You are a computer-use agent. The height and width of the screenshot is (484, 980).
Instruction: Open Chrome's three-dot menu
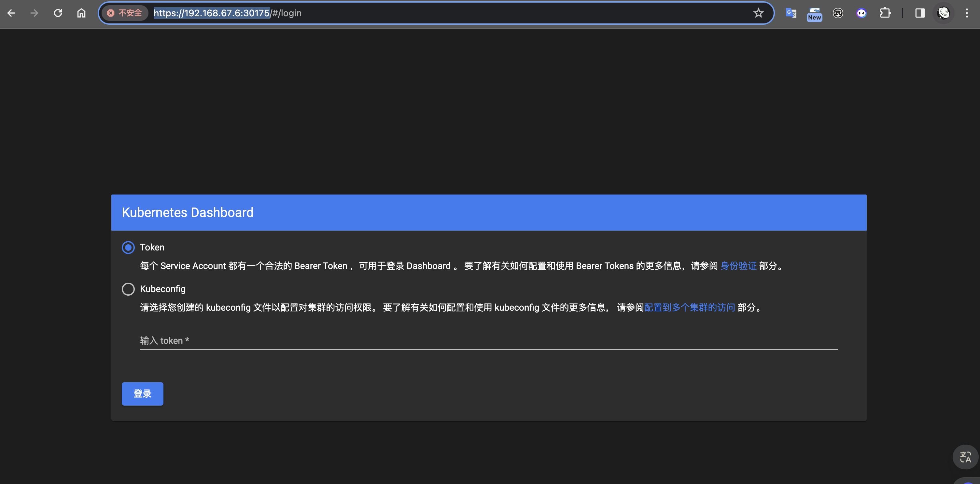point(967,13)
